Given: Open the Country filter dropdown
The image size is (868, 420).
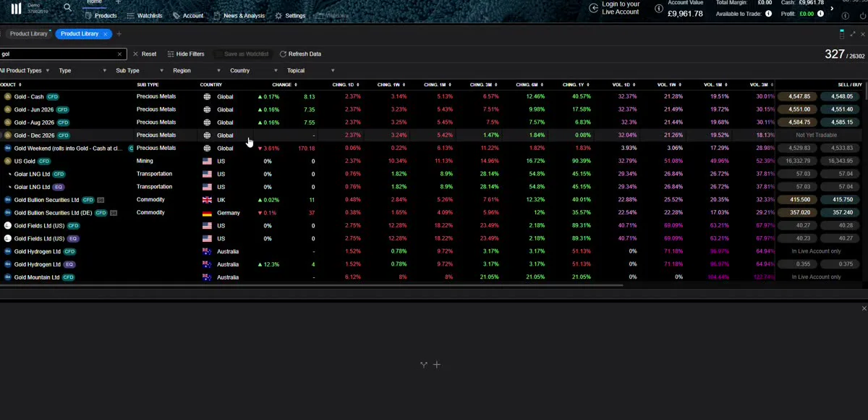Looking at the screenshot, I should coord(254,70).
